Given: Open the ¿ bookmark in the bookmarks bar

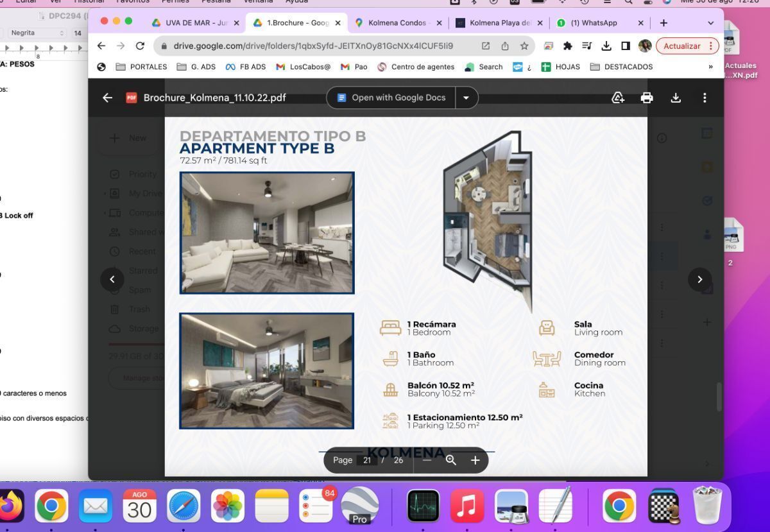Looking at the screenshot, I should 522,67.
